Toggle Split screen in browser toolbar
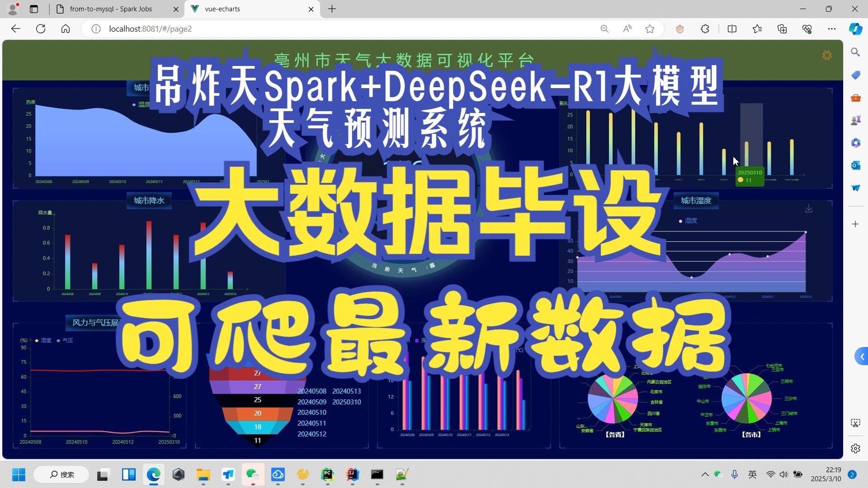868x488 pixels. [732, 29]
